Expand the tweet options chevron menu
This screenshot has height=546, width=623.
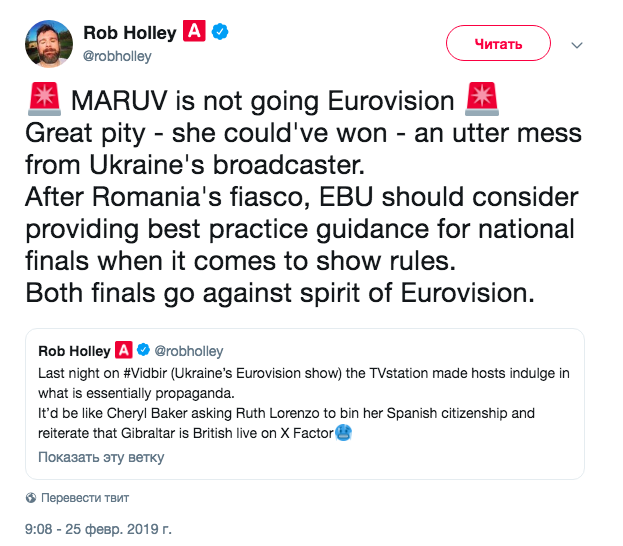pyautogui.click(x=577, y=45)
